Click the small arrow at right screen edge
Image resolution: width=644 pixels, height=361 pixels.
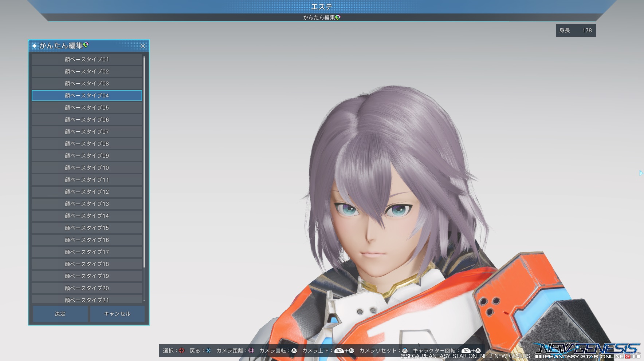[x=641, y=173]
